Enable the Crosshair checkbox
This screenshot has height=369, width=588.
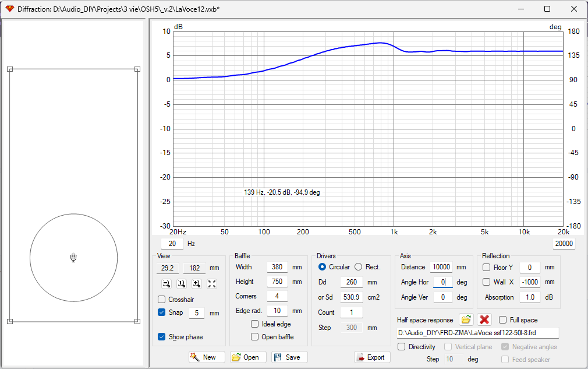pos(162,300)
